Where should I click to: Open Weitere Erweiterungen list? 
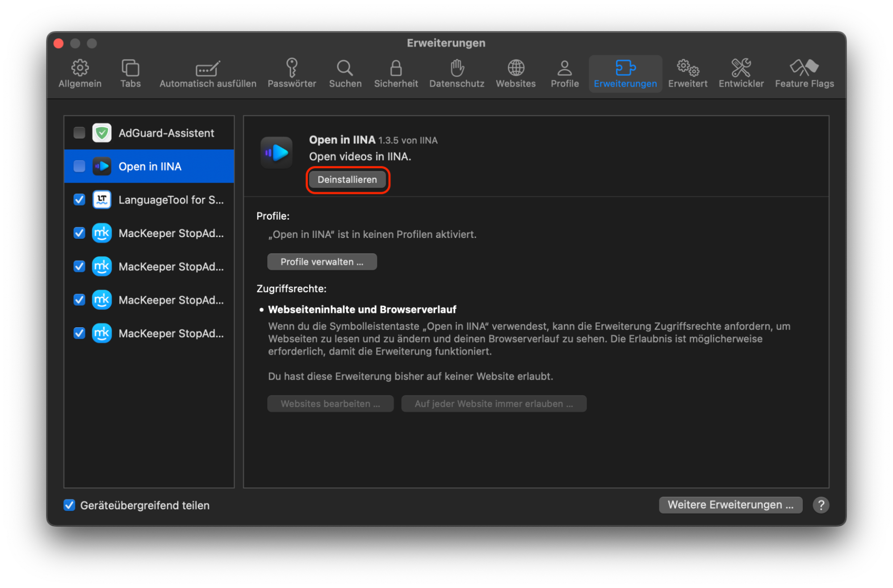(730, 505)
